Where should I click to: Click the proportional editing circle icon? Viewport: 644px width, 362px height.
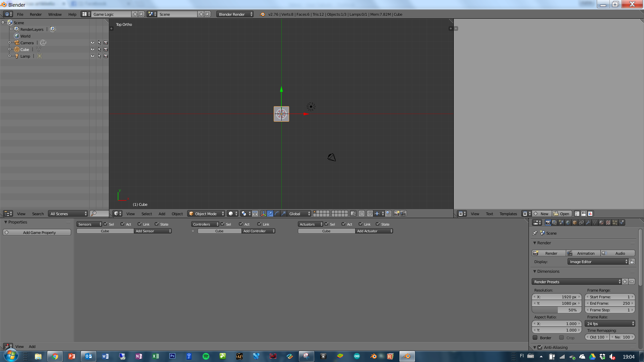[x=362, y=214]
